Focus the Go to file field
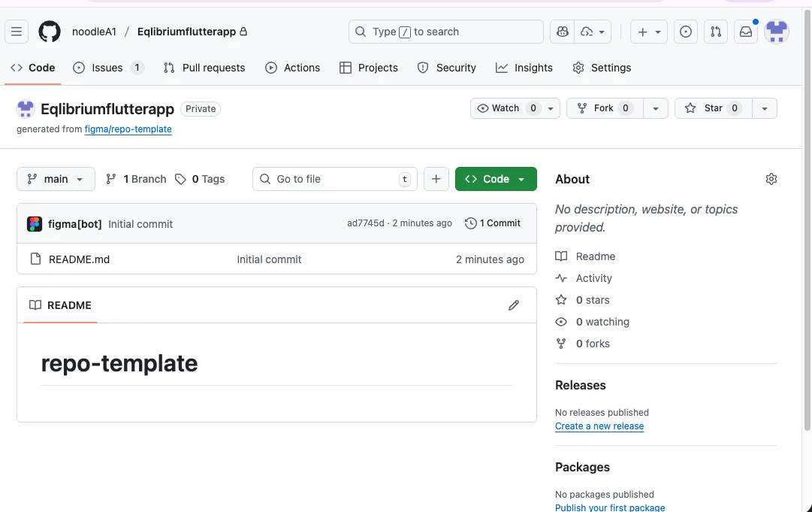 click(334, 179)
